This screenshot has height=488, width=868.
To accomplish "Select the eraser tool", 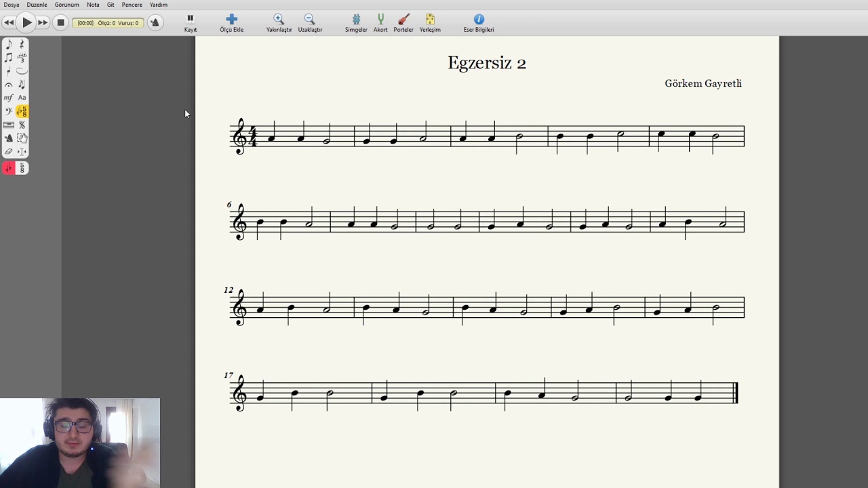I will click(x=9, y=152).
